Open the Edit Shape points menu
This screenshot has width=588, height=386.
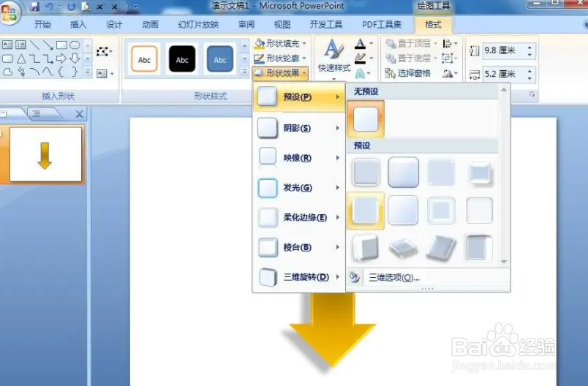(105, 51)
